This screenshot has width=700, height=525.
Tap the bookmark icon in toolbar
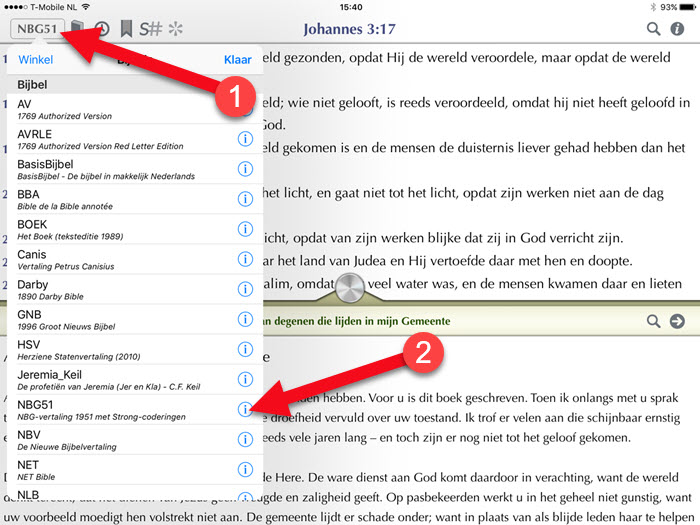[126, 29]
